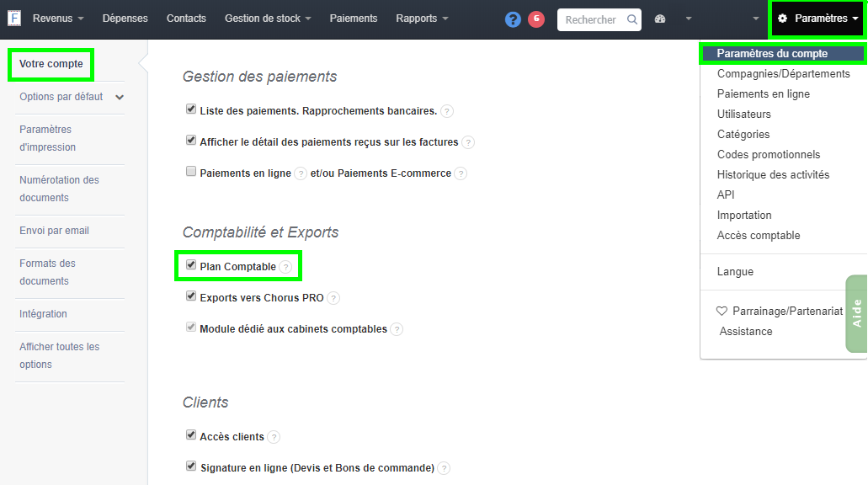Disable the Plan Comptable checkbox
The height and width of the screenshot is (485, 868).
pos(190,263)
